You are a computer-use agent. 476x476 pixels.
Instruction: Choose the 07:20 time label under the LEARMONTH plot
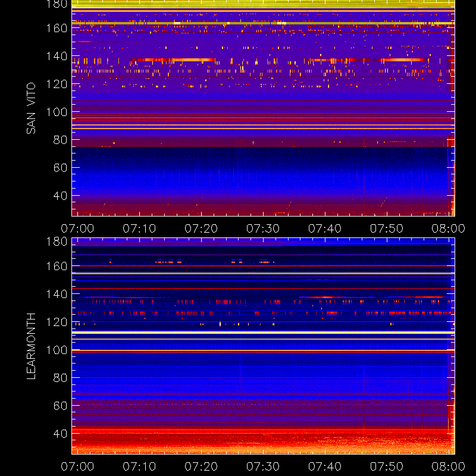tap(201, 466)
